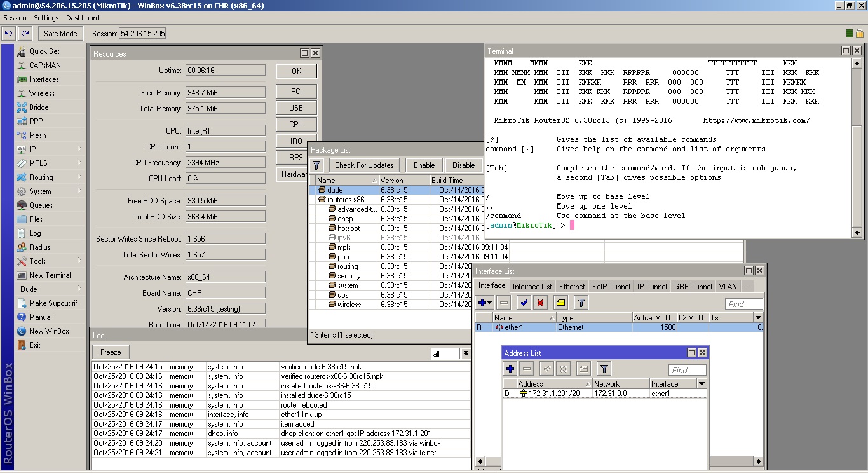Viewport: 868px width, 473px height.
Task: Open the log topic filter dropdown
Action: point(466,354)
